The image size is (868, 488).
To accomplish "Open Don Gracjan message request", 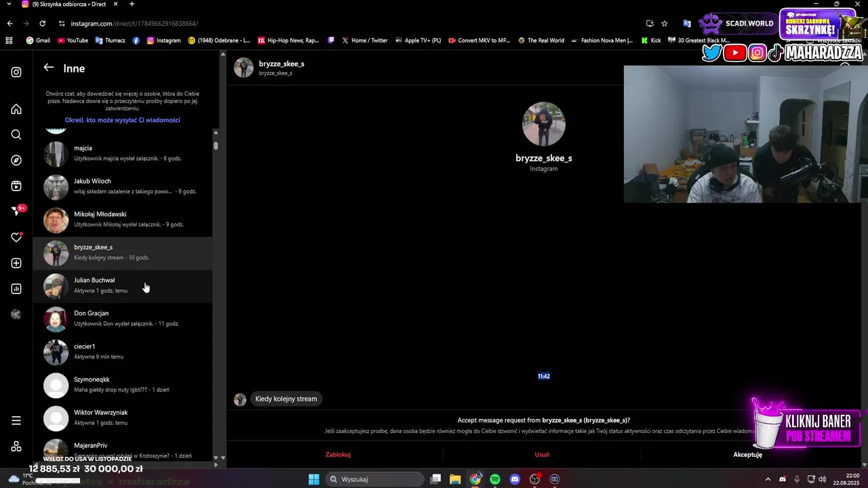I will coord(123,319).
